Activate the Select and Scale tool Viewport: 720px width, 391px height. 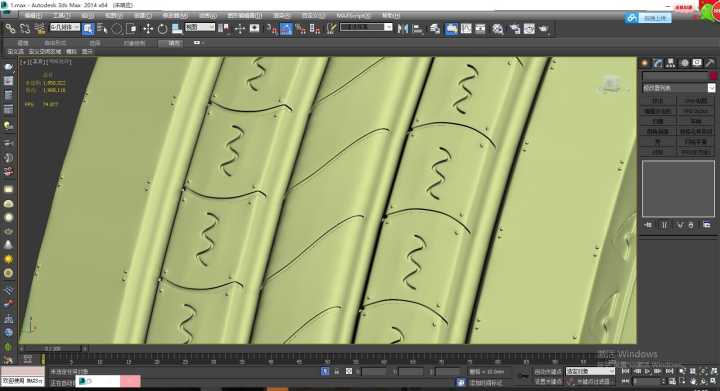coord(177,29)
